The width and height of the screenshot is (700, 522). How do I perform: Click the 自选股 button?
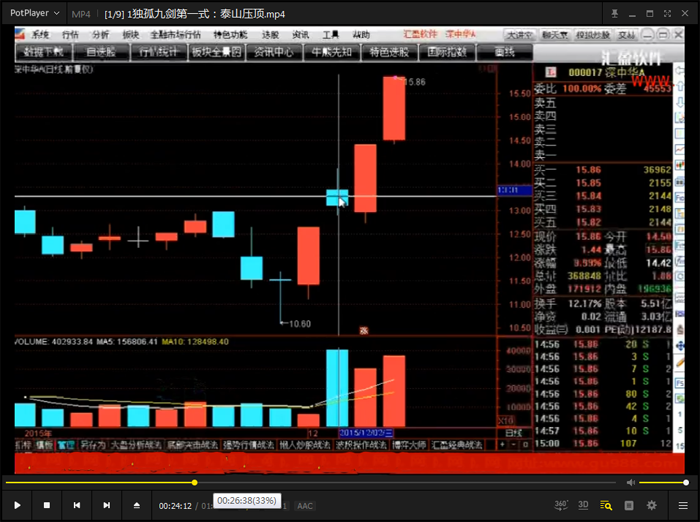(101, 52)
